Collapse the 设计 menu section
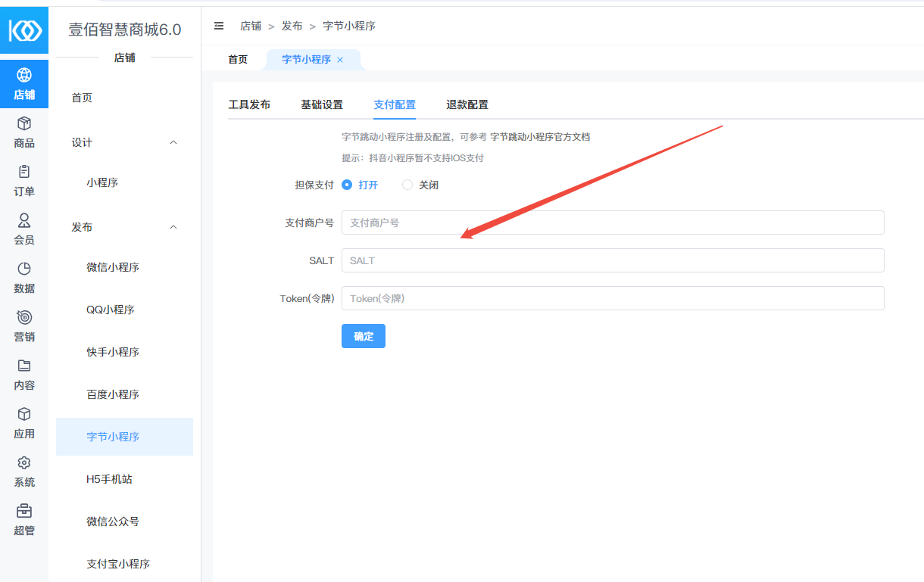 (x=173, y=142)
